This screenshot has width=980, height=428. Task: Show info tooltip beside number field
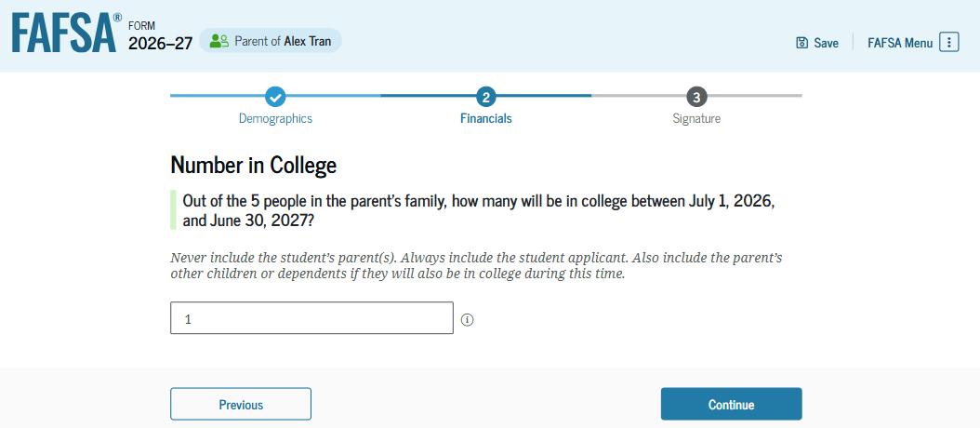467,320
